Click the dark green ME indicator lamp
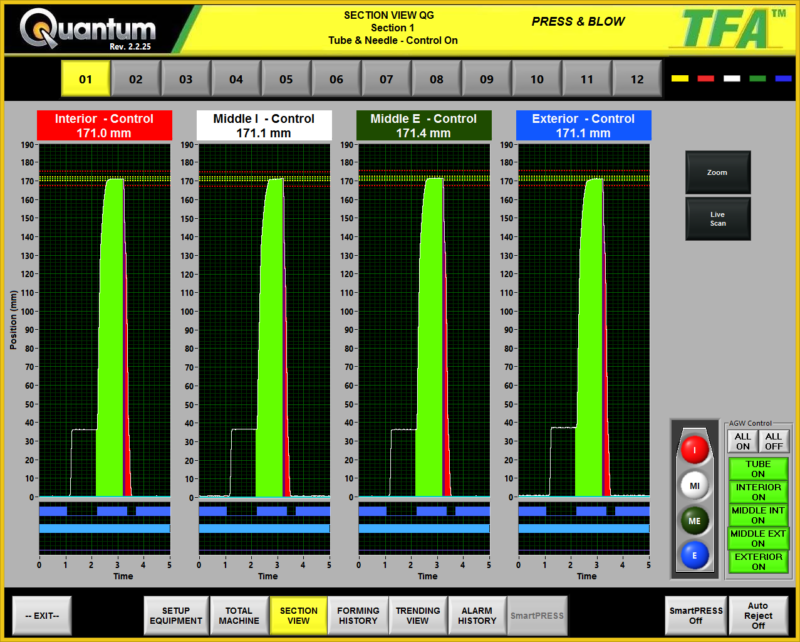Image resolution: width=800 pixels, height=642 pixels. pos(694,520)
